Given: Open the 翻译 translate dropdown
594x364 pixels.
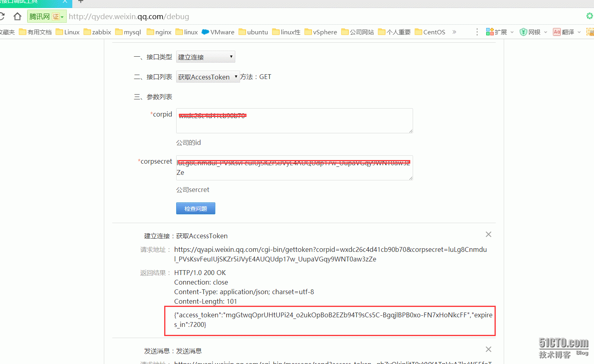Looking at the screenshot, I should pos(567,32).
